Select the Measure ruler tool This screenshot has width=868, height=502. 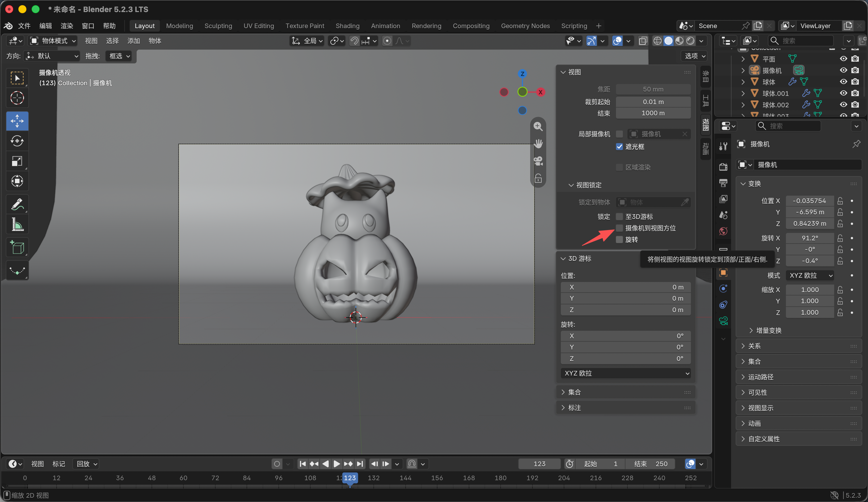coord(17,224)
